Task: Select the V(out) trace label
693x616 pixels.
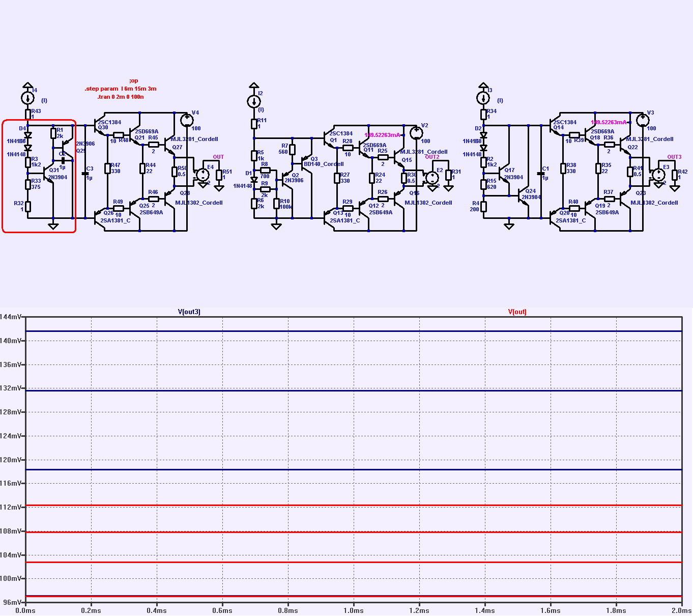Action: tap(517, 312)
